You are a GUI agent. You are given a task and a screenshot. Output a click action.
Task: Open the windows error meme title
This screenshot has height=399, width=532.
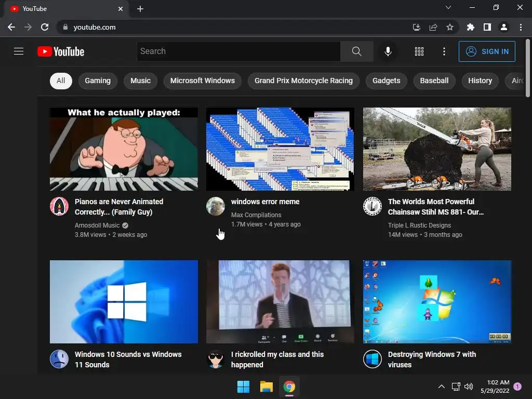coord(265,202)
